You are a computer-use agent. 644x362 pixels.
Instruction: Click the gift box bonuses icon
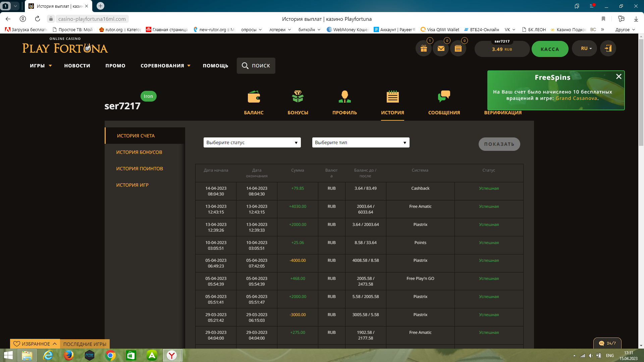[424, 49]
